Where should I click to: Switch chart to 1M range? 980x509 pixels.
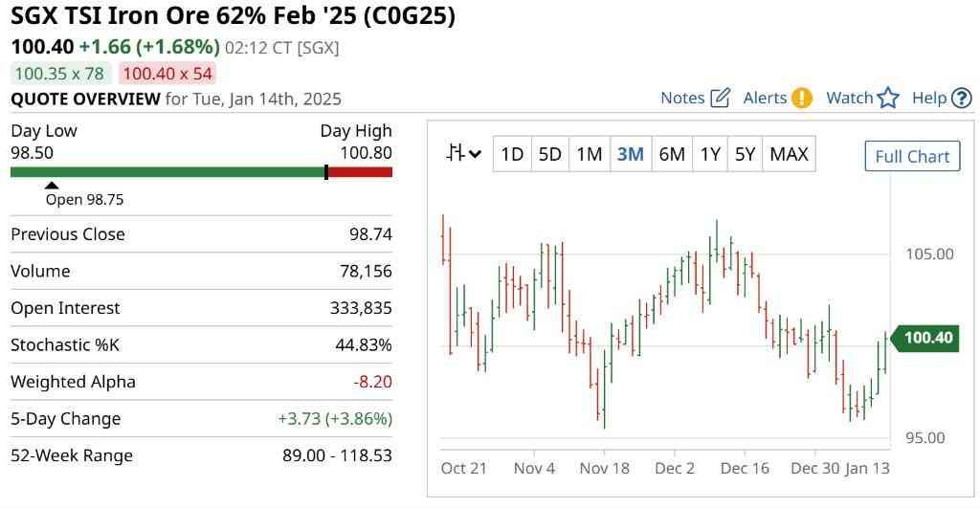[589, 154]
